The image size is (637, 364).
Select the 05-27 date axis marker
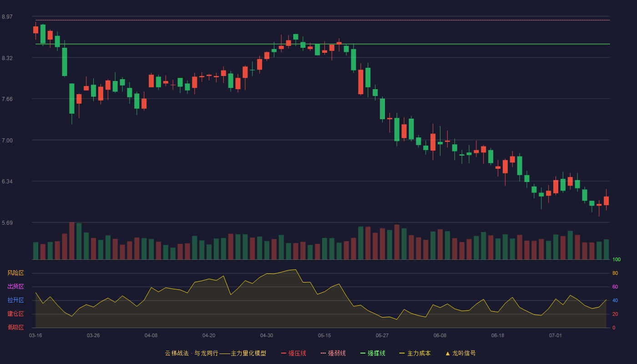click(382, 335)
